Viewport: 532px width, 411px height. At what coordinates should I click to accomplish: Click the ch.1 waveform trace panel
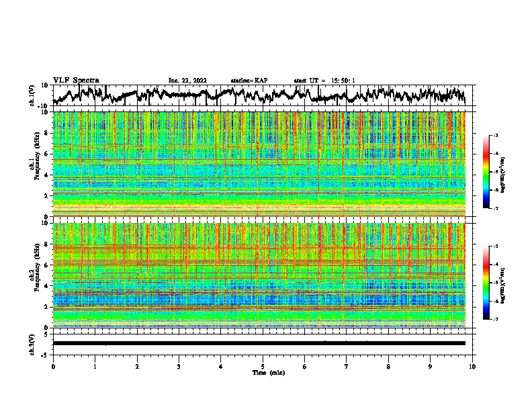click(264, 95)
